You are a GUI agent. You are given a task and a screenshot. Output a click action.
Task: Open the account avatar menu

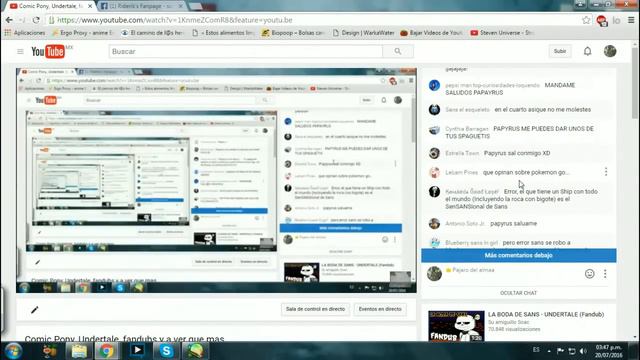pyautogui.click(x=610, y=51)
